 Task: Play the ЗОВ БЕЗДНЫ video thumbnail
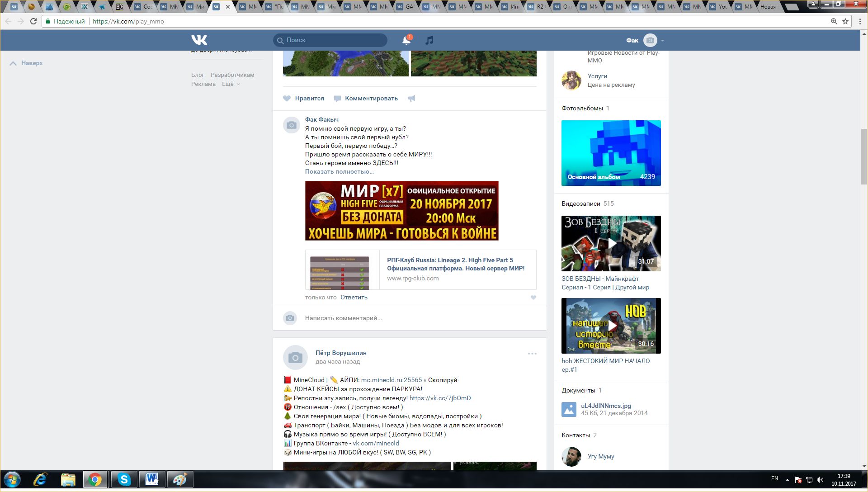coord(611,243)
